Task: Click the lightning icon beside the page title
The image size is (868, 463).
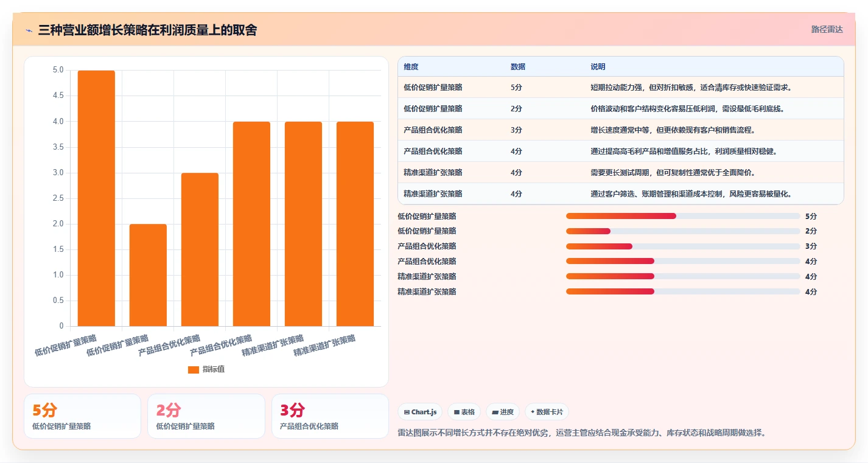Action: pyautogui.click(x=29, y=30)
